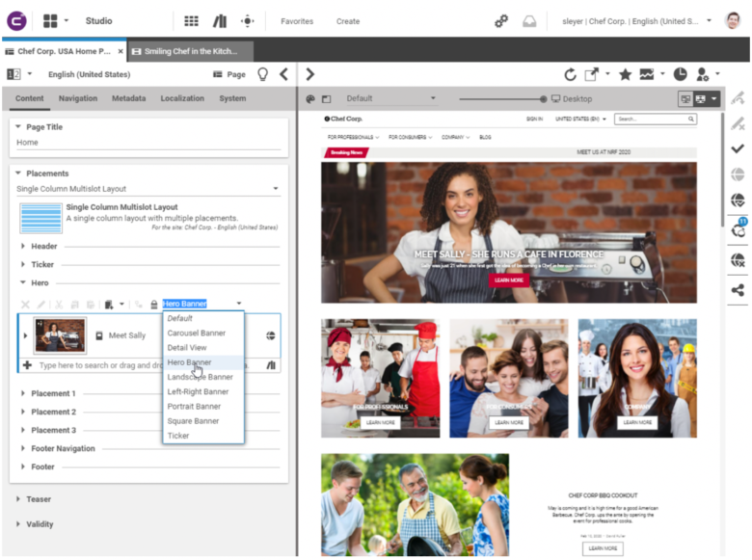This screenshot has width=752, height=560.
Task: Switch to the Navigation tab
Action: 78,98
